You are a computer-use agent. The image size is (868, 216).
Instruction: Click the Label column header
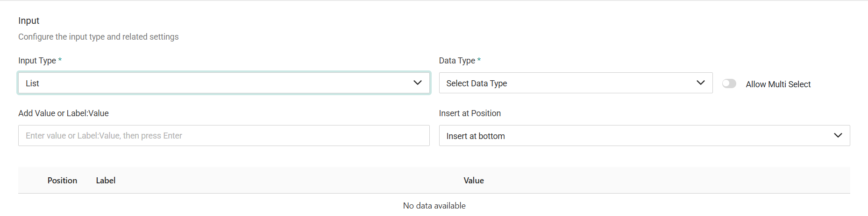(106, 181)
